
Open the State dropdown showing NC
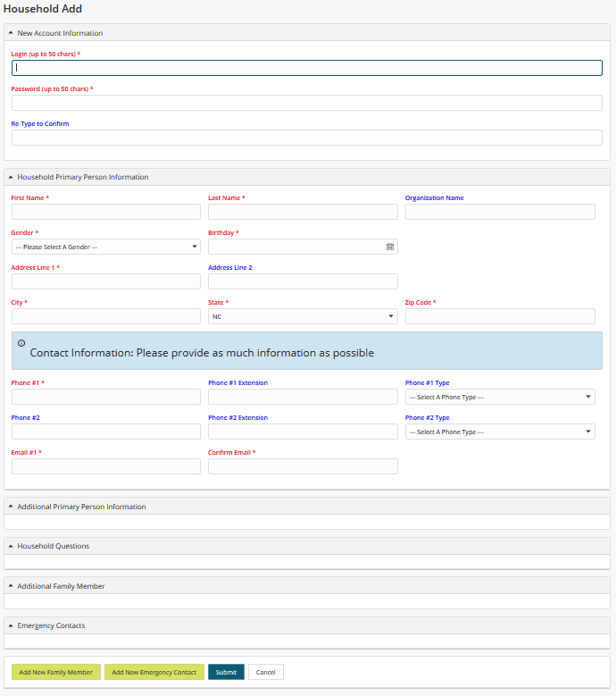(x=303, y=316)
